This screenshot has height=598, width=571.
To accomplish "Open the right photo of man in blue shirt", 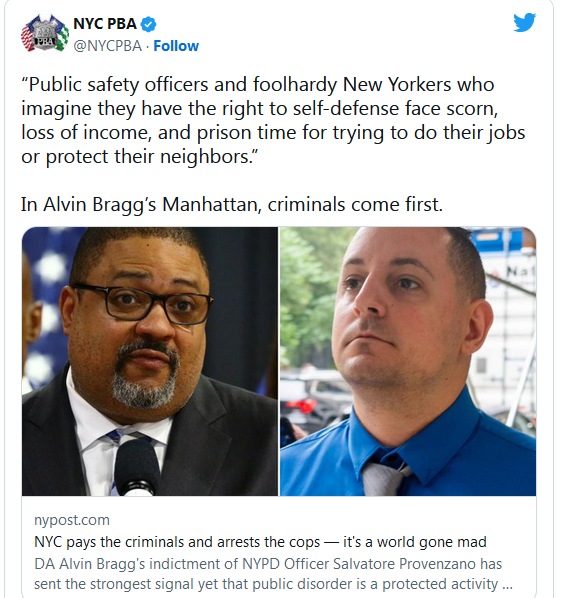I will tap(408, 362).
